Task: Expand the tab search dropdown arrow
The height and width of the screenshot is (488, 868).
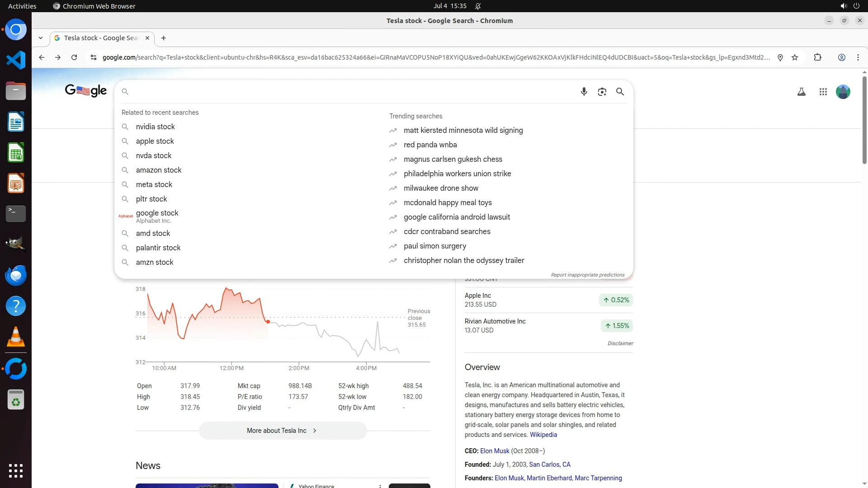Action: coord(41,38)
